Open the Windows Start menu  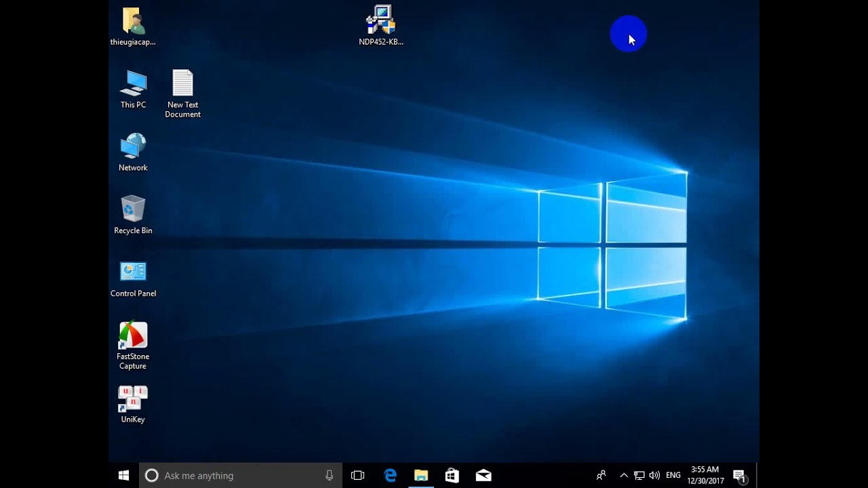click(123, 476)
